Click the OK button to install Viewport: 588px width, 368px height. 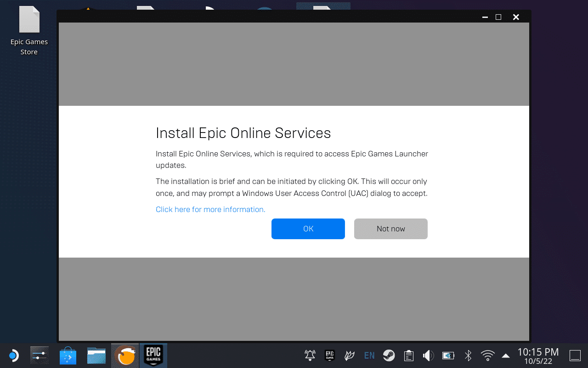tap(308, 229)
